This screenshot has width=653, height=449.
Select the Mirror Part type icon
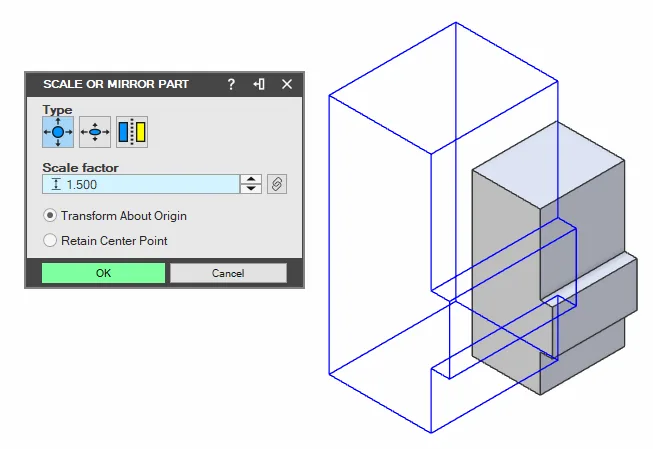(132, 132)
